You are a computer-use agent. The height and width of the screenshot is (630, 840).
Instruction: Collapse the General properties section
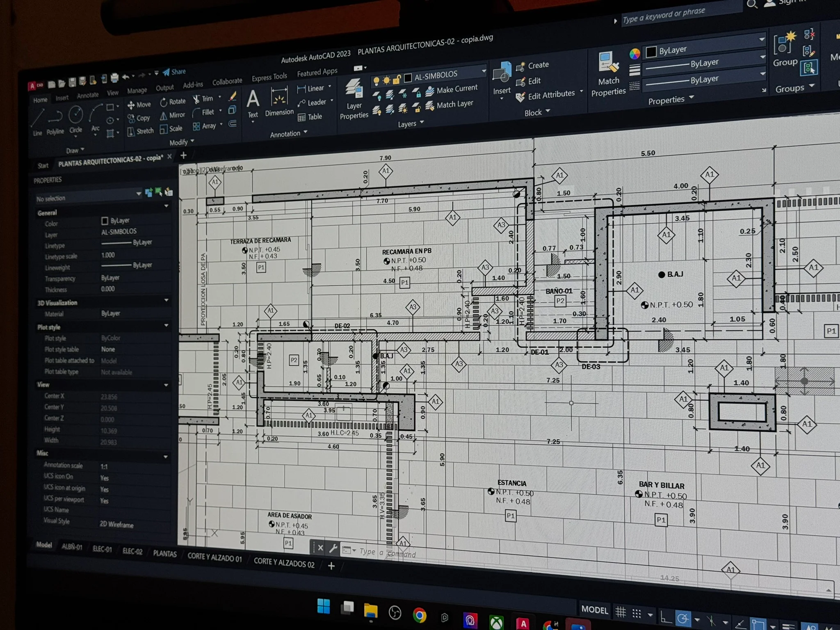(166, 206)
